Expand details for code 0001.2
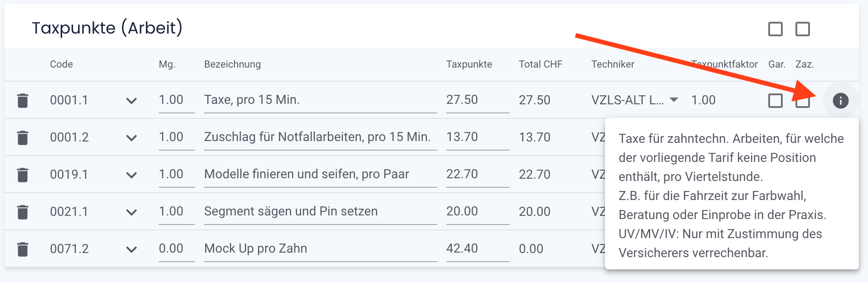Screen dimensions: 868x283 click(132, 137)
